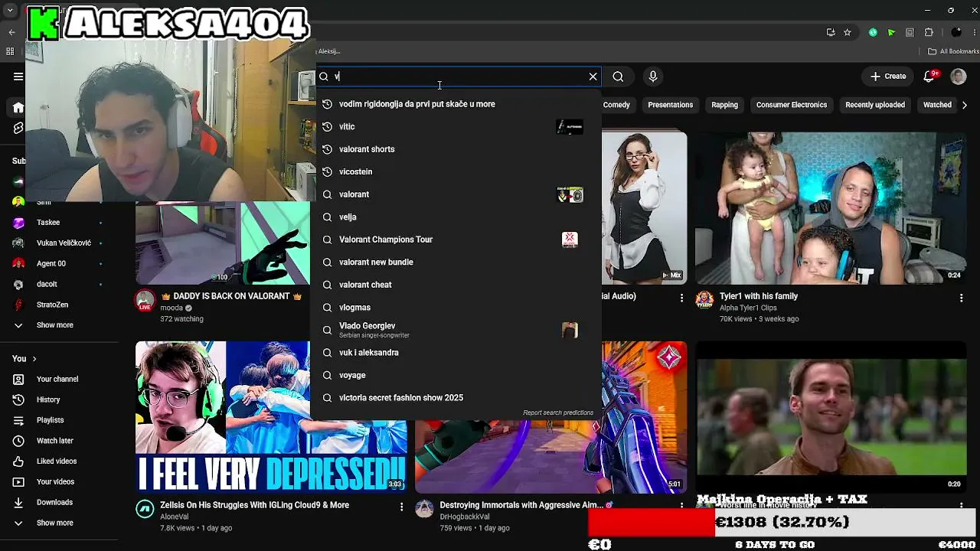The width and height of the screenshot is (980, 551).
Task: Click the green arrow extension icon
Action: tap(891, 32)
